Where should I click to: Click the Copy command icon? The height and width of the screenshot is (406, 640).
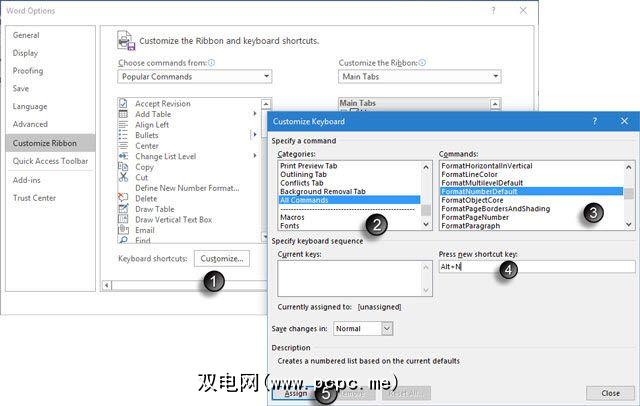(x=123, y=166)
